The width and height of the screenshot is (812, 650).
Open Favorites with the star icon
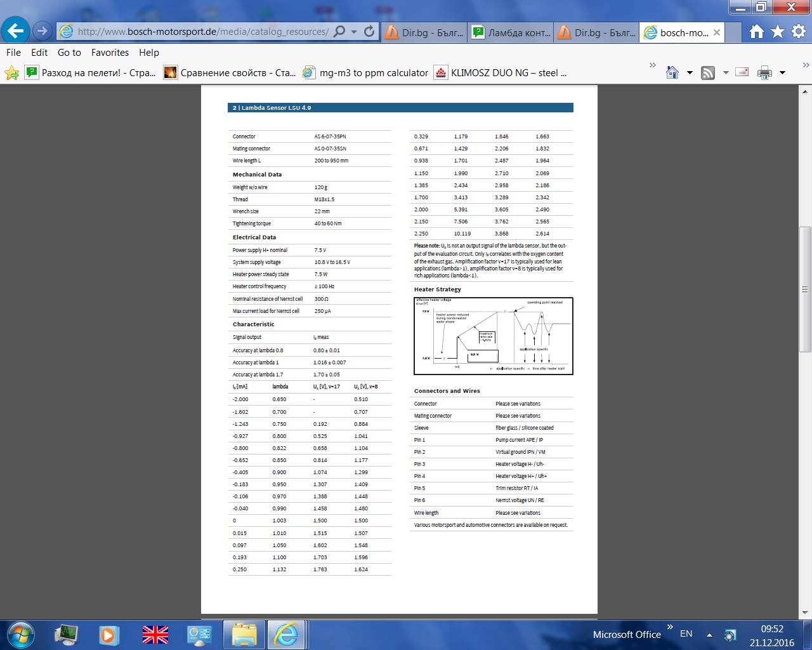point(778,32)
